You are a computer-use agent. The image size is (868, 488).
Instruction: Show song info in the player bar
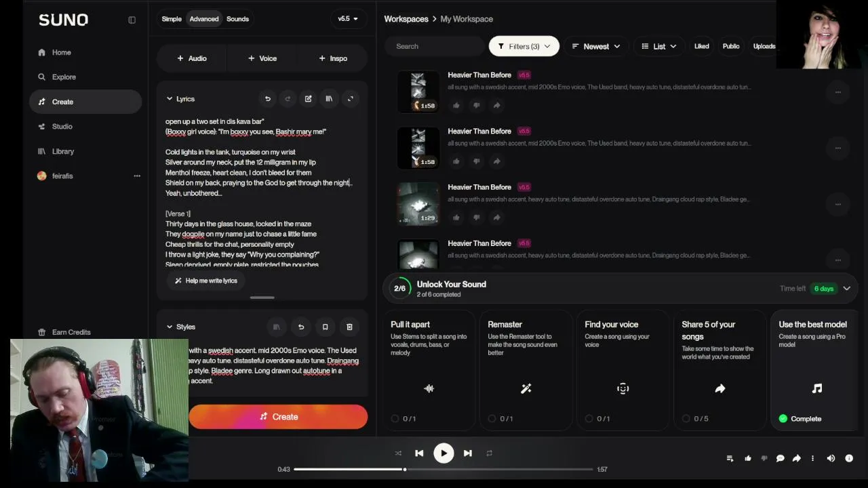coord(849,458)
